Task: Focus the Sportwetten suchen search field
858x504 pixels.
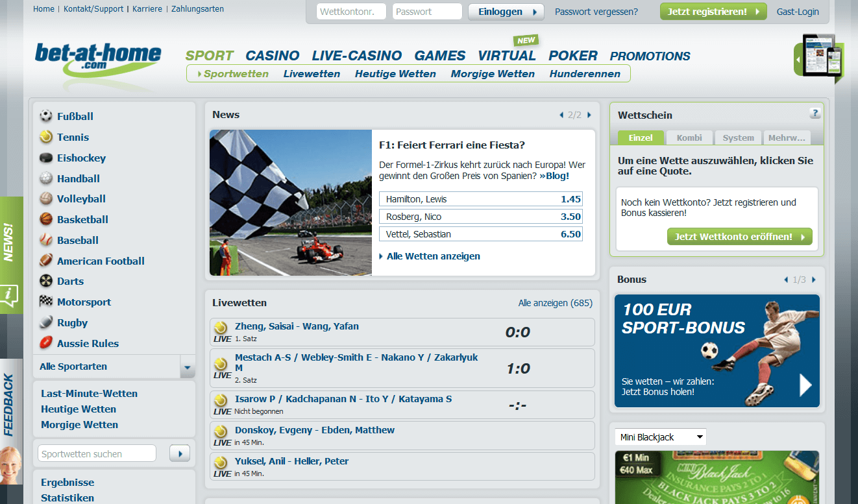Action: (x=97, y=453)
